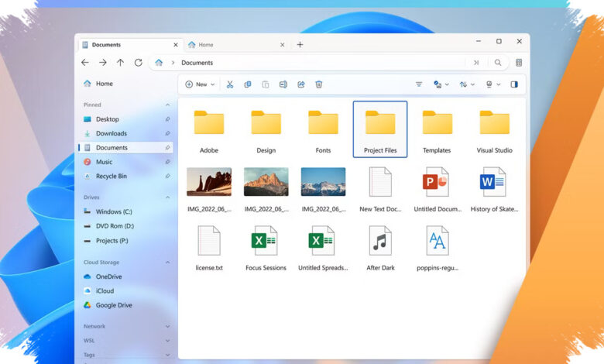Toggle the preview pane icon
Screen dimensions: 604x364
[x=514, y=84]
